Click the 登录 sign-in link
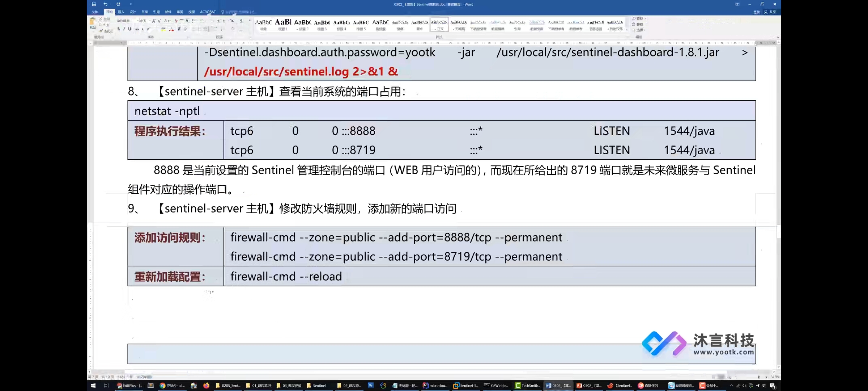Viewport: 868px width, 391px height. [757, 12]
